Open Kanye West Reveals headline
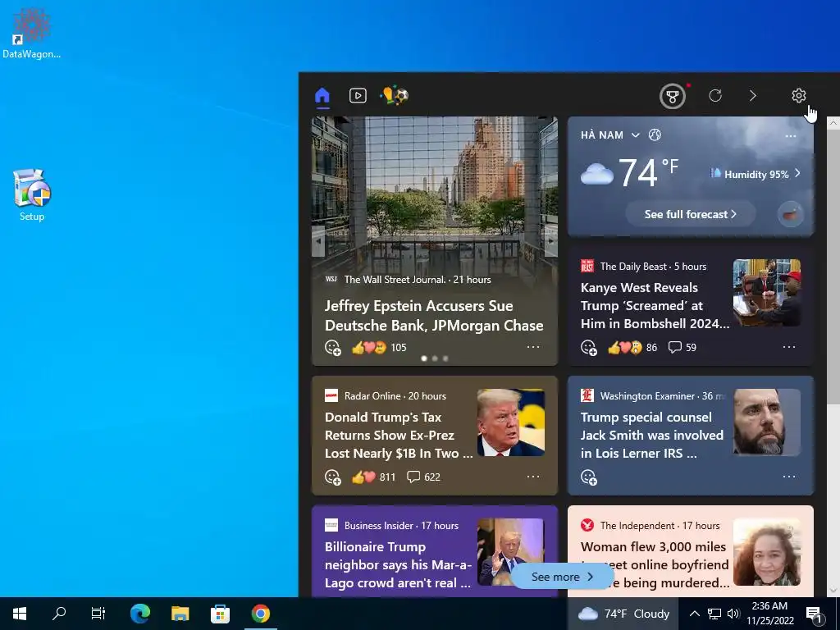Image resolution: width=840 pixels, height=630 pixels. tap(655, 305)
